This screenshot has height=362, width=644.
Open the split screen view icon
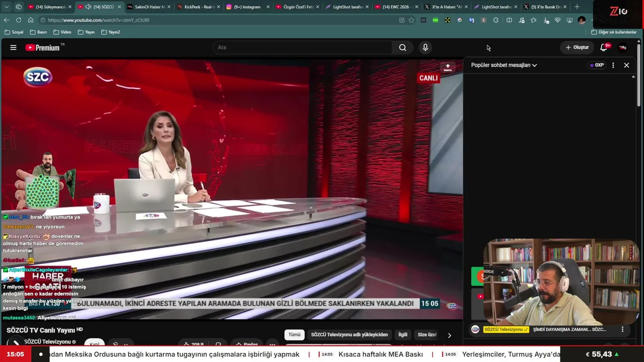pos(509,20)
